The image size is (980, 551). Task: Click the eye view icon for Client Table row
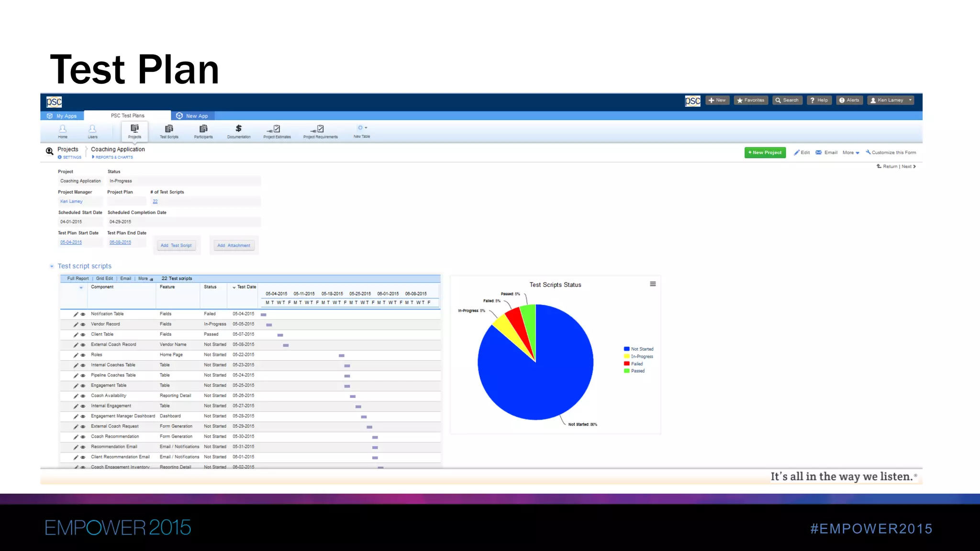[83, 335]
